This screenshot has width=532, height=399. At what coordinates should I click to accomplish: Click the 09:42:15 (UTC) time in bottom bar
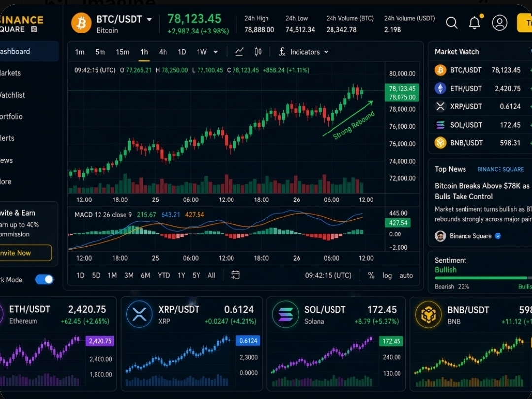328,275
